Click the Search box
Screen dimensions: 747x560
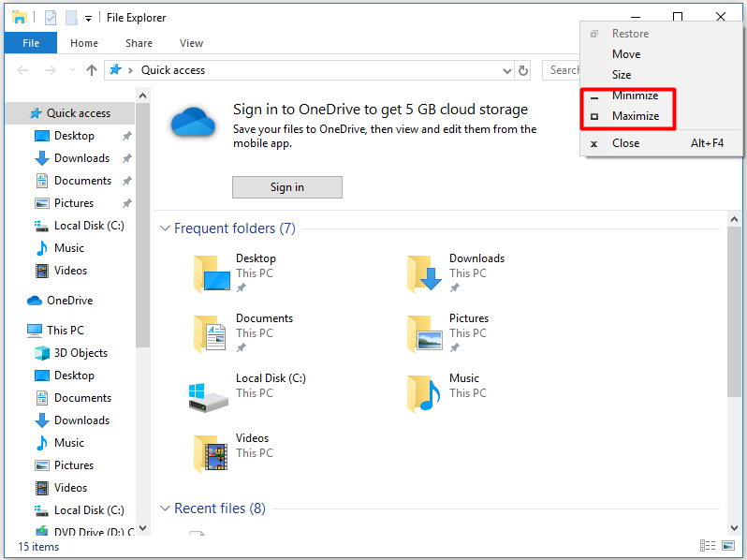click(x=562, y=70)
